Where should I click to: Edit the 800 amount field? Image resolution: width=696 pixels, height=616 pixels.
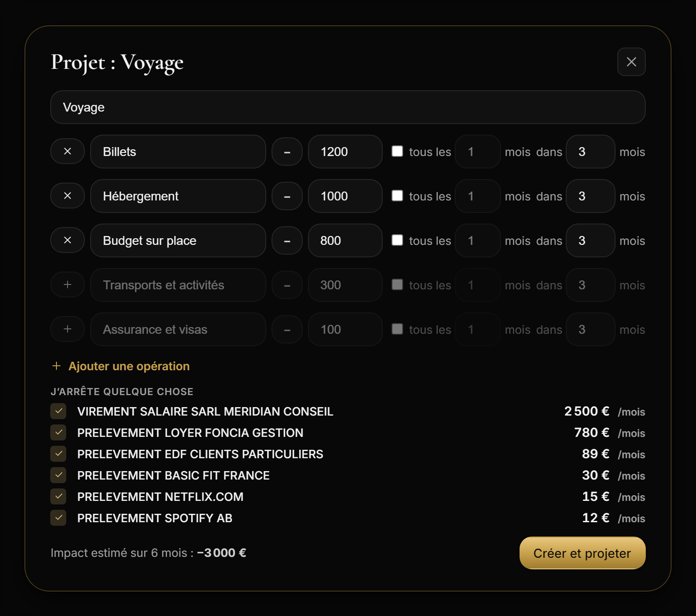pos(345,240)
